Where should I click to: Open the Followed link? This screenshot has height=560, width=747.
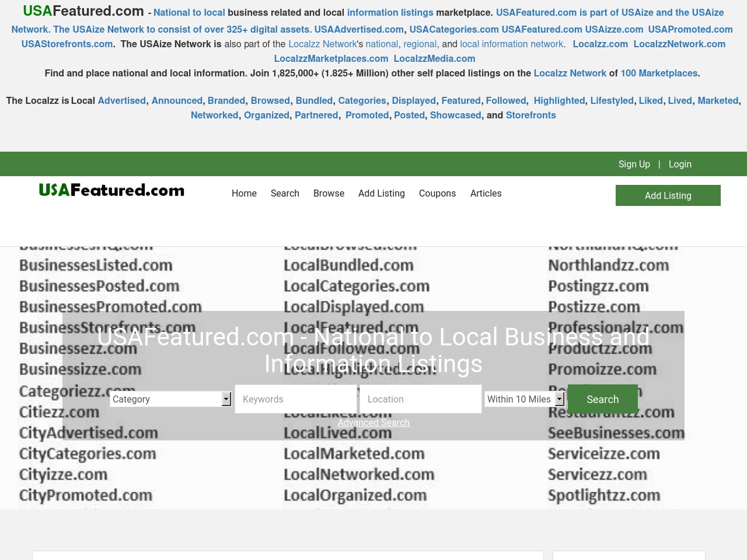[506, 100]
